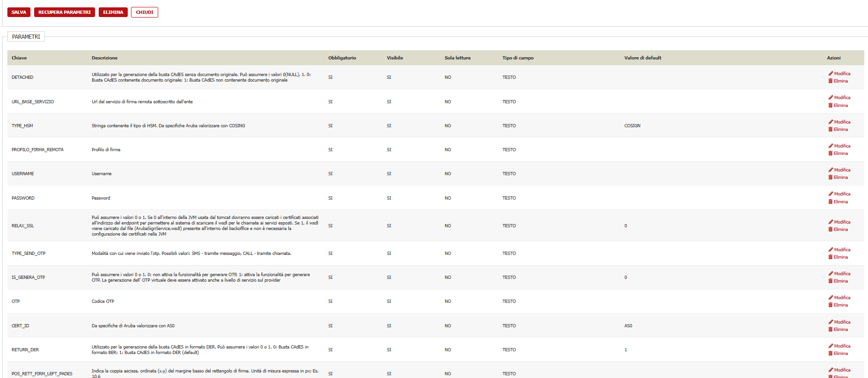Click the trash icon for TYPE_SEND_OTP row

(831, 257)
